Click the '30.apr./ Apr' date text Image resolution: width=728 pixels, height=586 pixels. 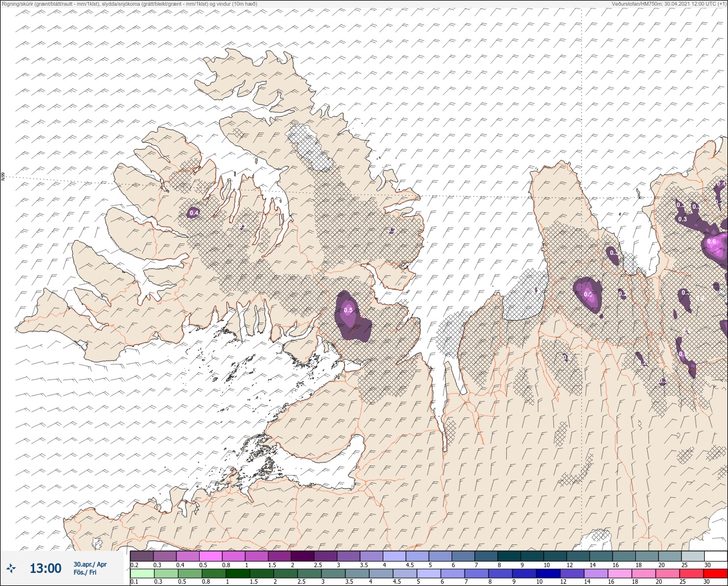pos(90,564)
